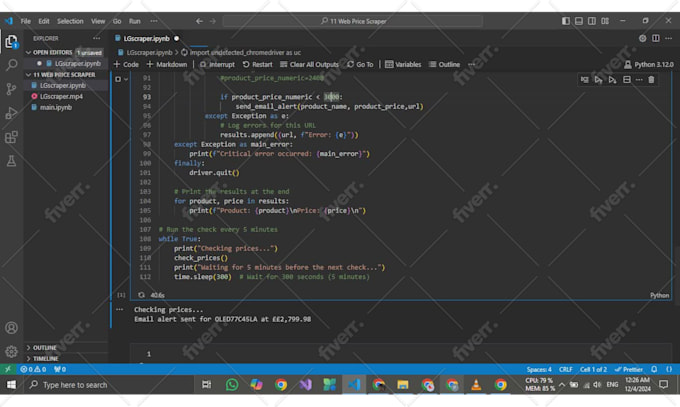
Task: Toggle primary side bar layout button
Action: [x=568, y=20]
